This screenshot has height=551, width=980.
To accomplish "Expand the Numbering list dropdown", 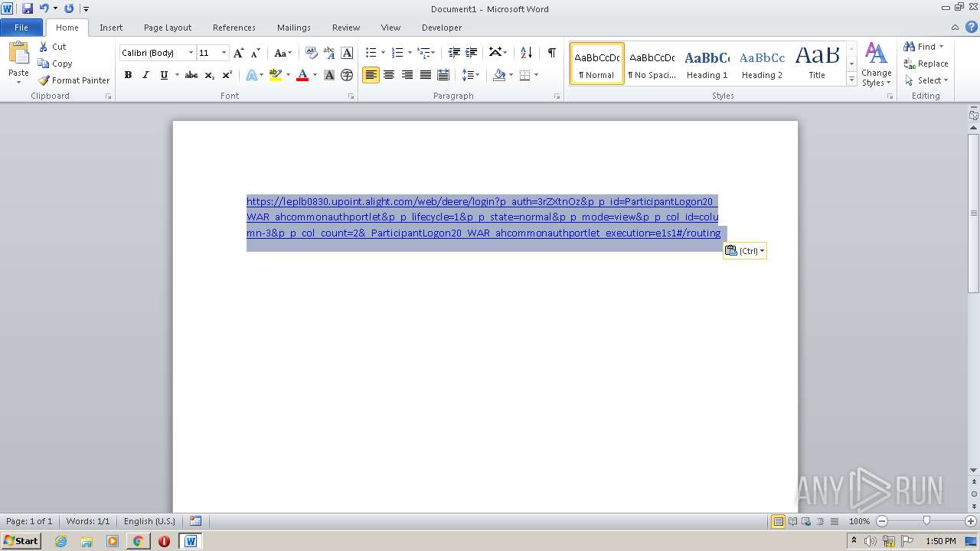I will point(410,53).
